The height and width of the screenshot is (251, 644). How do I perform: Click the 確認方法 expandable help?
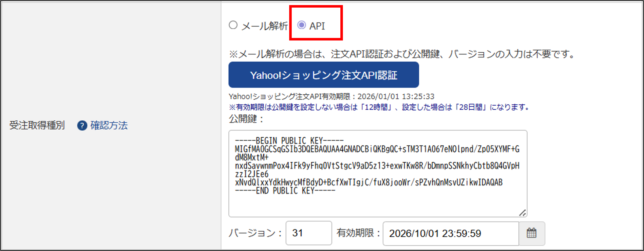coord(108,125)
